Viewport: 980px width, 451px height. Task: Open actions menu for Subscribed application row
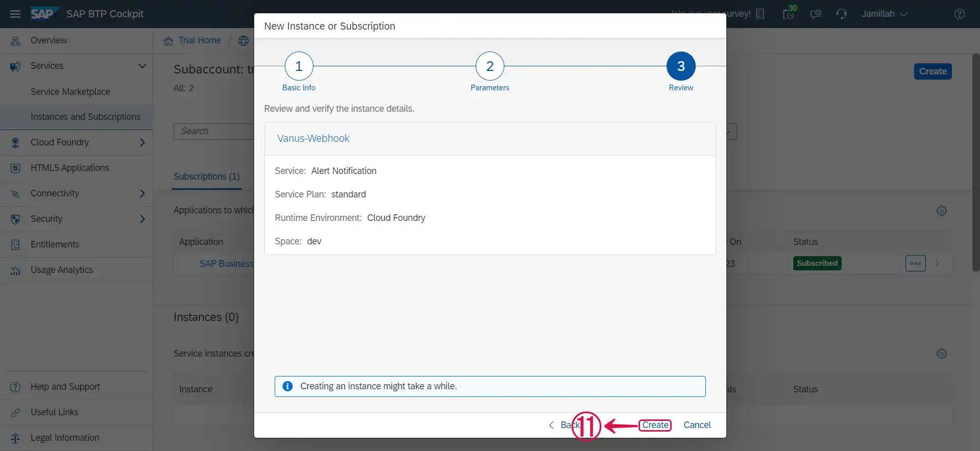[916, 263]
